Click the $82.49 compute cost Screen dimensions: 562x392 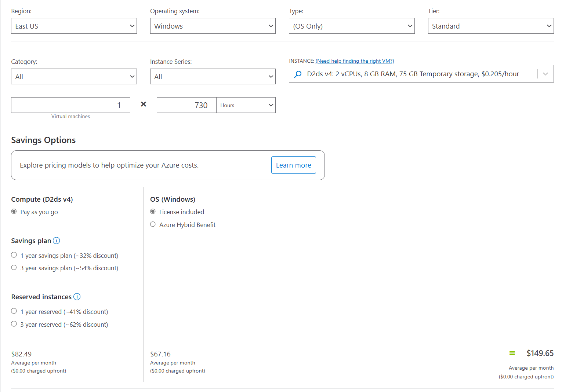pyautogui.click(x=21, y=354)
